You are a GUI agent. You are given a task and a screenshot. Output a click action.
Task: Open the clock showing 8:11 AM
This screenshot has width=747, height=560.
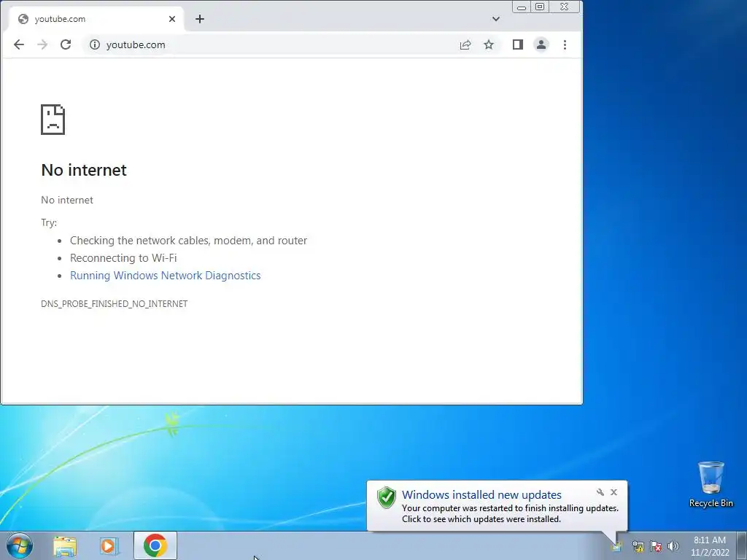[x=710, y=546]
